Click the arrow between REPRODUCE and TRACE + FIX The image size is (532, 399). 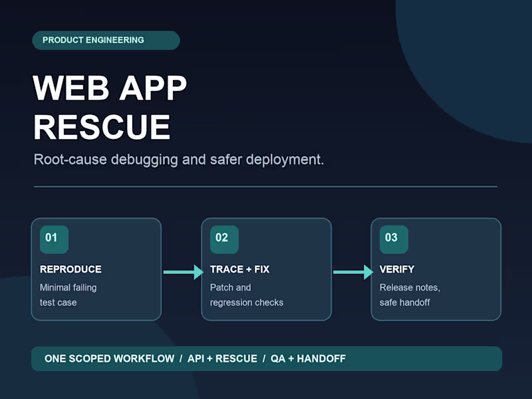184,272
